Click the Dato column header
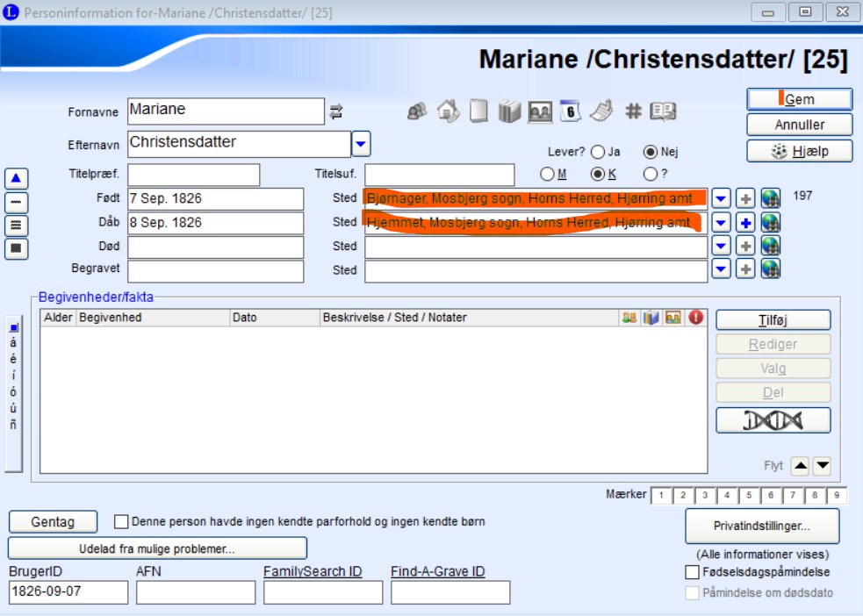The height and width of the screenshot is (616, 863). 275,318
